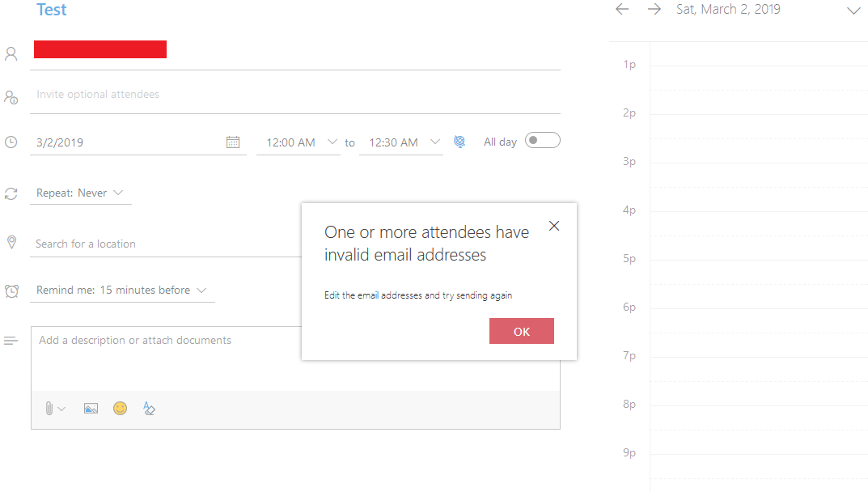Click the required attendees person icon
The image size is (868, 492).
pyautogui.click(x=11, y=53)
